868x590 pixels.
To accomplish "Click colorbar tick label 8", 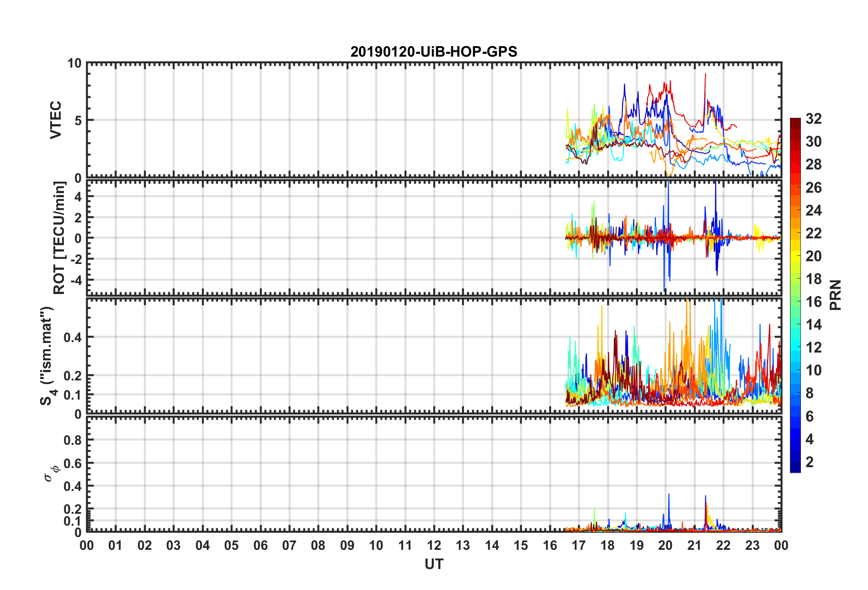I will pos(810,393).
